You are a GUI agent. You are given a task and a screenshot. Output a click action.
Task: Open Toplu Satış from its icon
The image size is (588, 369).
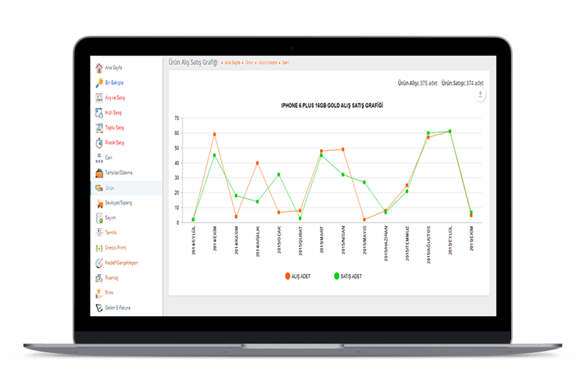coord(99,128)
